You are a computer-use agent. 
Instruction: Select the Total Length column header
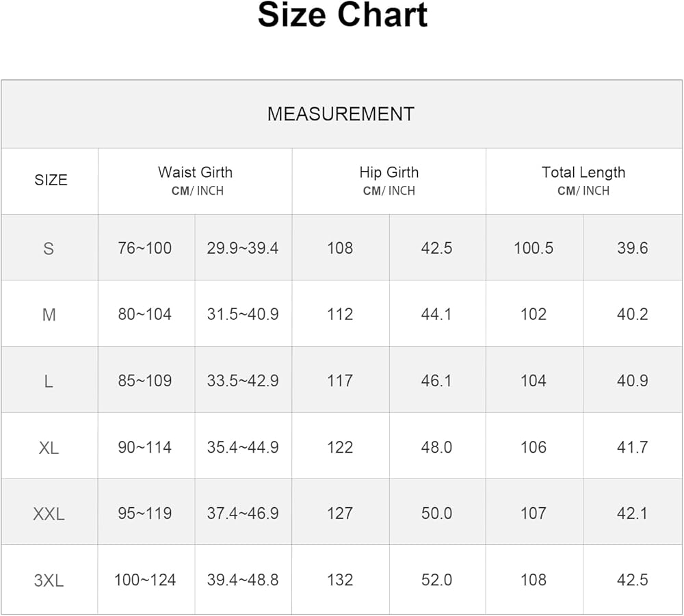click(x=583, y=180)
